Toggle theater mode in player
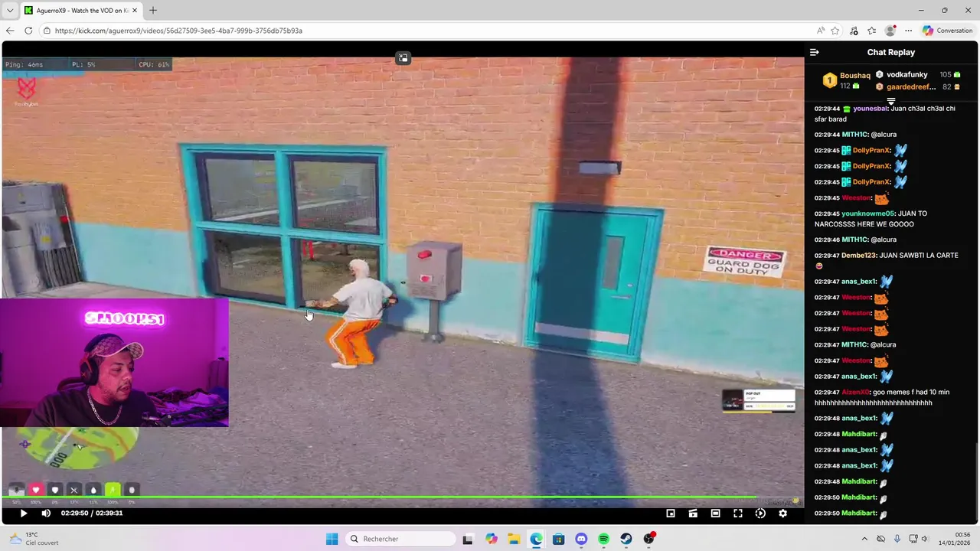This screenshot has width=980, height=551. click(x=715, y=514)
